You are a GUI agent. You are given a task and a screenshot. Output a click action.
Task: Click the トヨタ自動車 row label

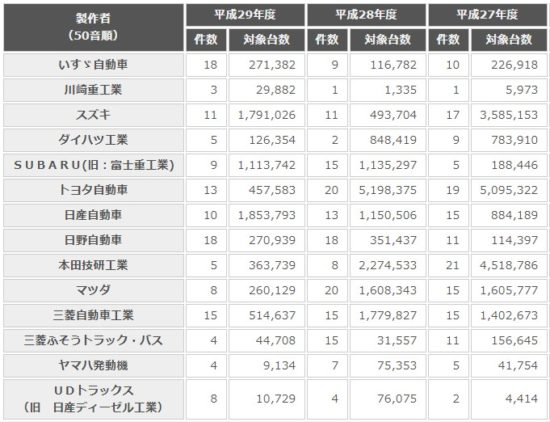(x=93, y=190)
